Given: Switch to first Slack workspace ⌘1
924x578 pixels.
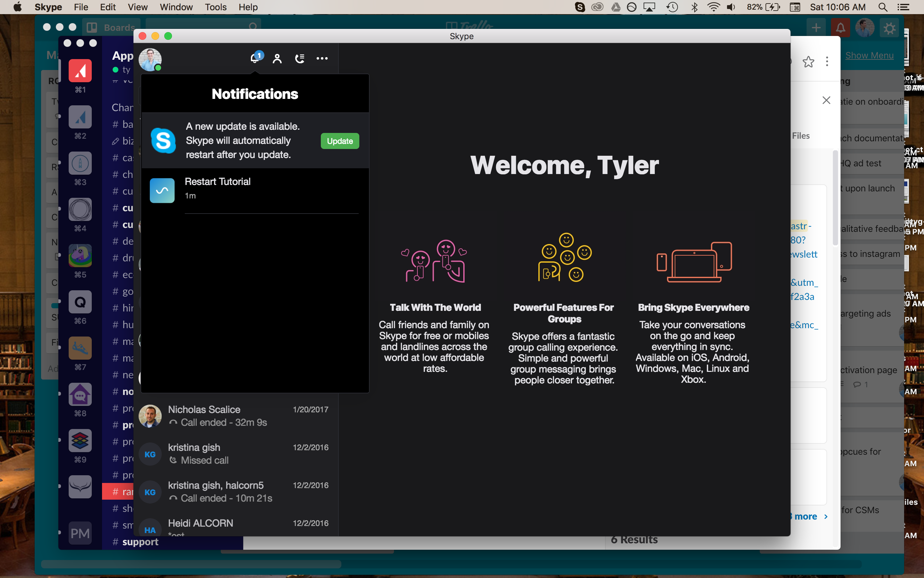Looking at the screenshot, I should 80,71.
